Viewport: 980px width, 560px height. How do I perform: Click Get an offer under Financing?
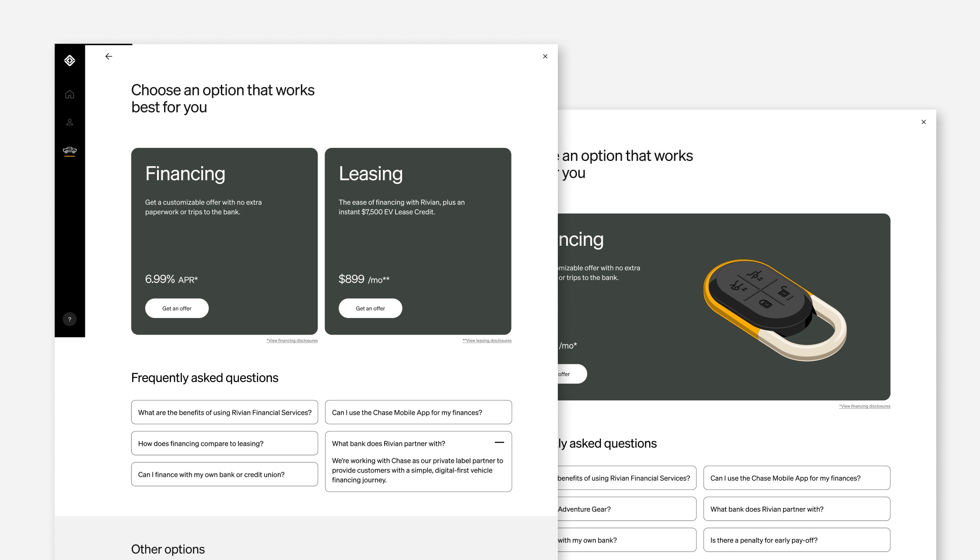click(x=177, y=308)
